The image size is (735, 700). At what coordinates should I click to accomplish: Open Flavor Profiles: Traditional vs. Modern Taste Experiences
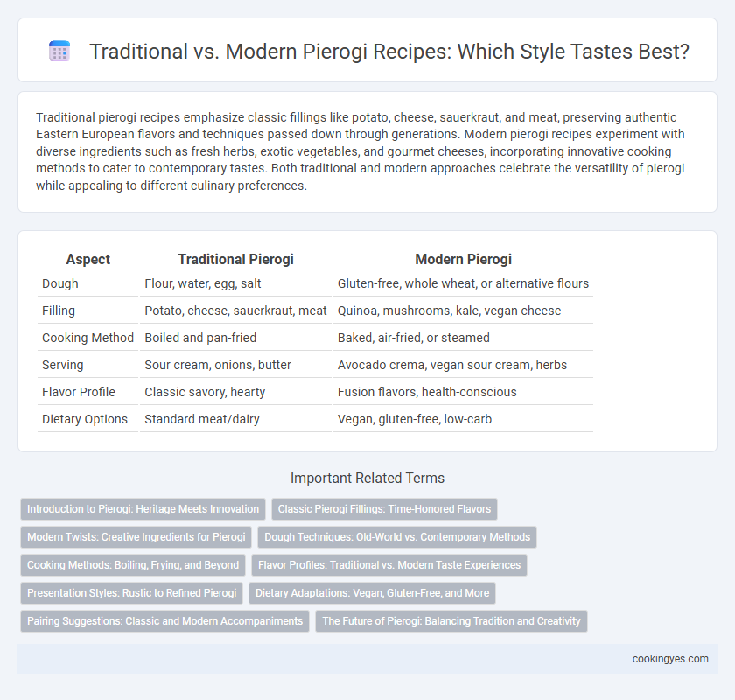389,565
